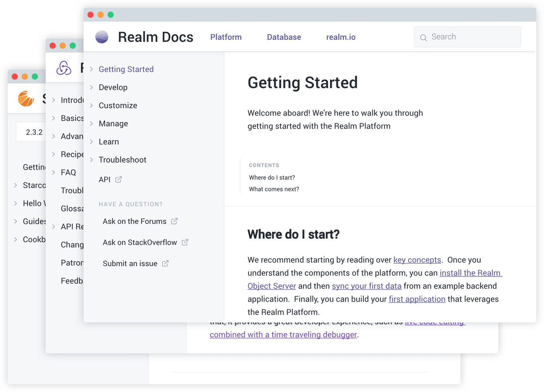
Task: Expand the Develop section chevron
Action: pos(92,87)
